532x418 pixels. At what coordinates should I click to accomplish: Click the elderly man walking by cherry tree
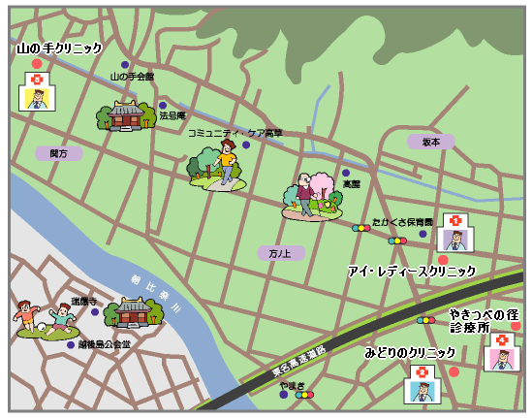312,197
